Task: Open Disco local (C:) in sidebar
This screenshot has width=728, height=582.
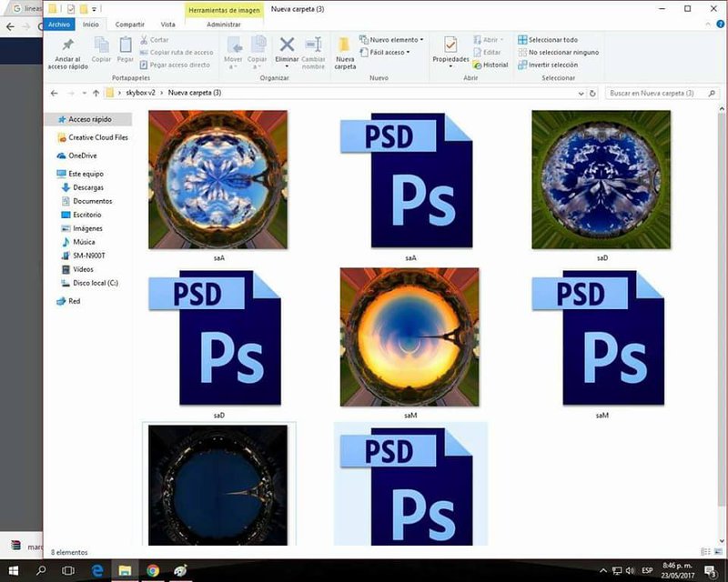Action: tap(89, 283)
